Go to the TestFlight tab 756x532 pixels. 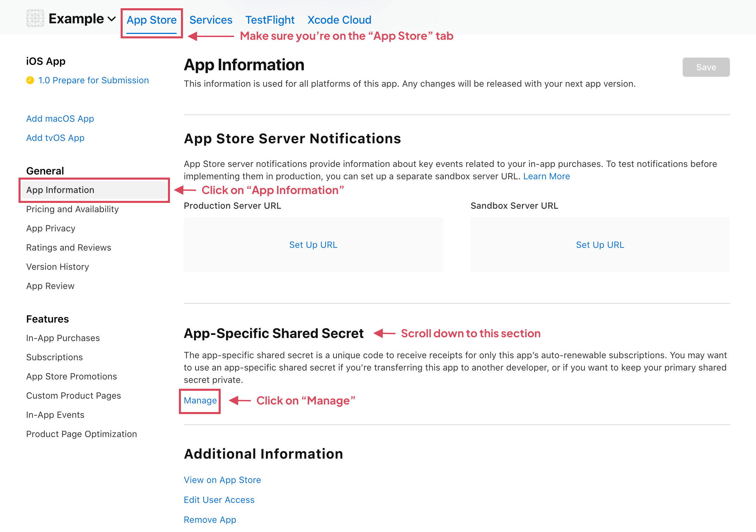coord(270,20)
